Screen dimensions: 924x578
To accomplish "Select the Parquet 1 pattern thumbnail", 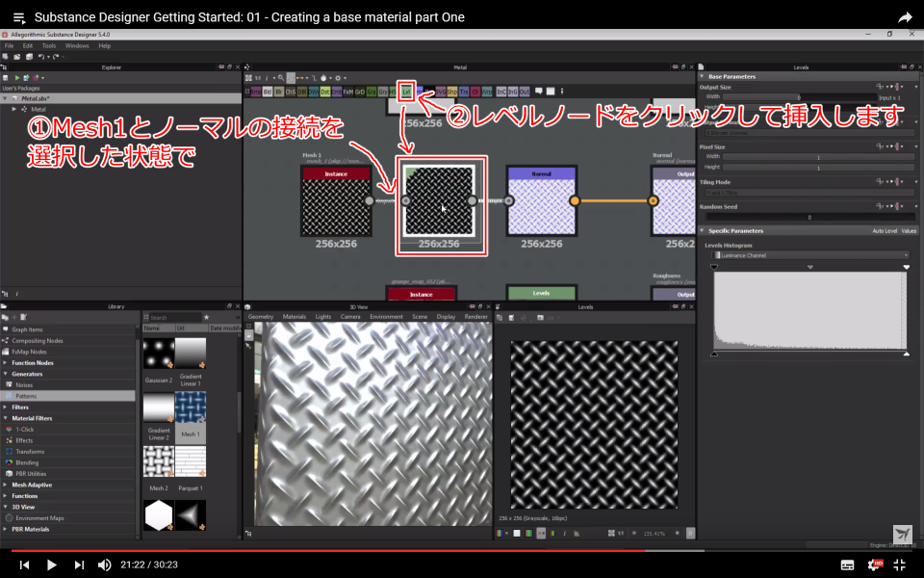I will [191, 461].
